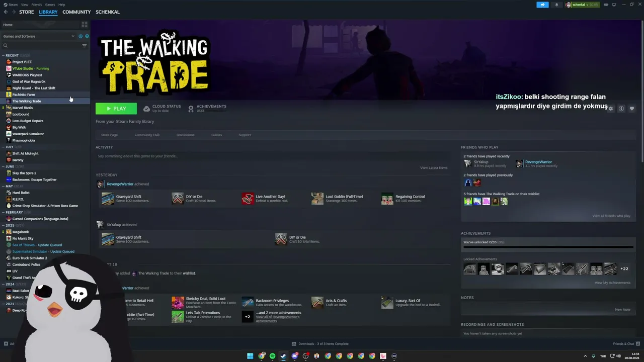View My Achievements link
Viewport: 644px width, 362px height.
[612, 283]
